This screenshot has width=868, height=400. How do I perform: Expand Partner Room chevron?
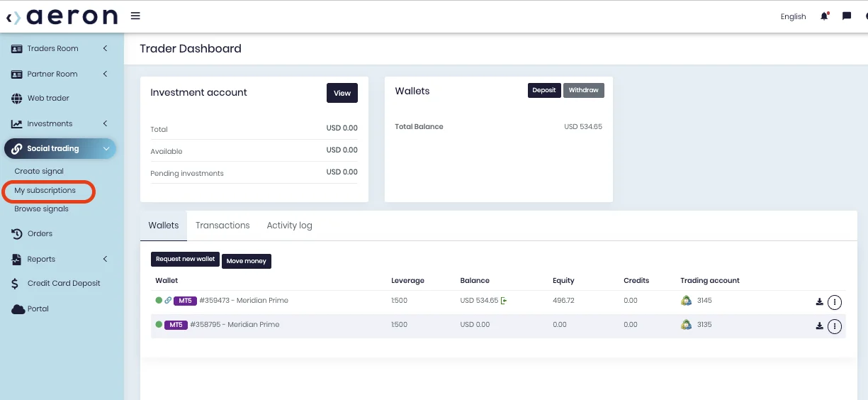(x=105, y=74)
